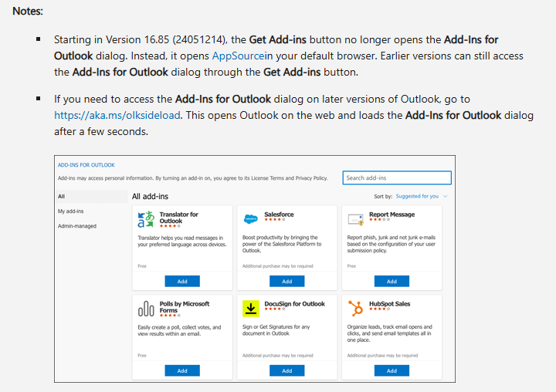Select My add-ins in sidebar
Viewport: 556px width, 392px height.
pyautogui.click(x=70, y=211)
